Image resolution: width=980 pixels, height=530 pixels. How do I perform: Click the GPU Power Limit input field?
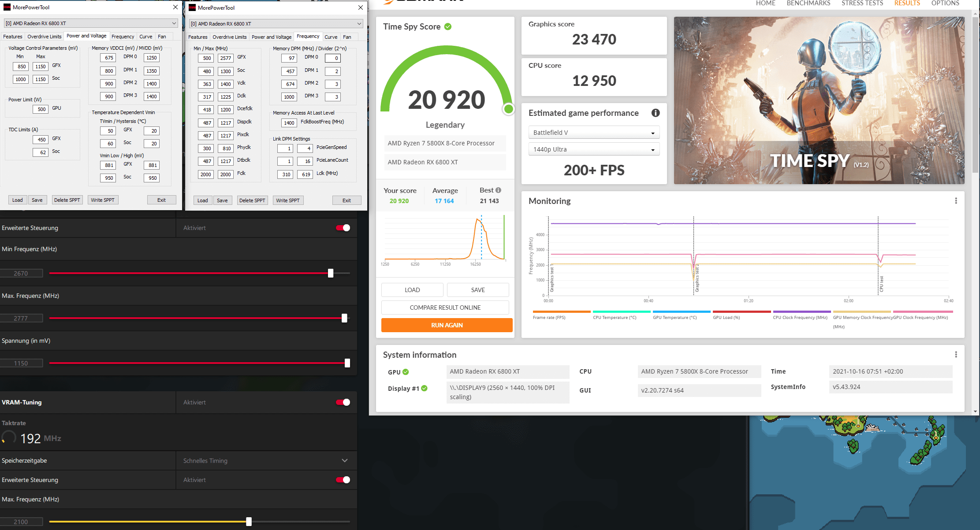pos(41,109)
